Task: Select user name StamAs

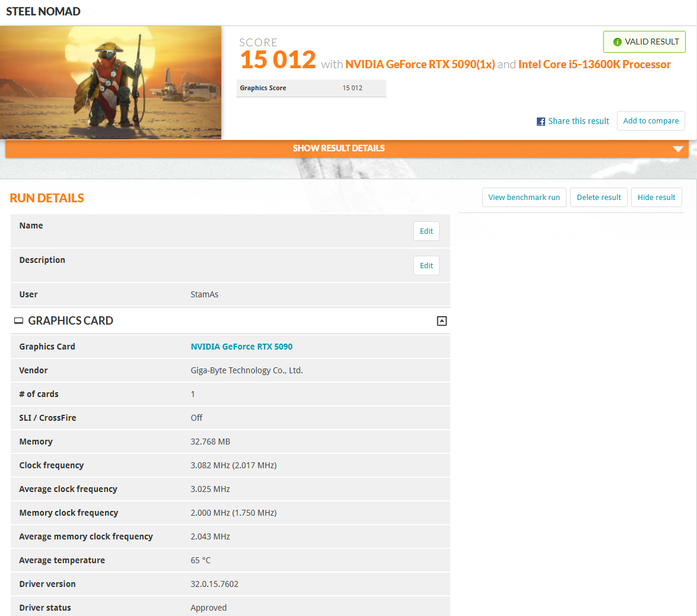Action: pyautogui.click(x=205, y=294)
